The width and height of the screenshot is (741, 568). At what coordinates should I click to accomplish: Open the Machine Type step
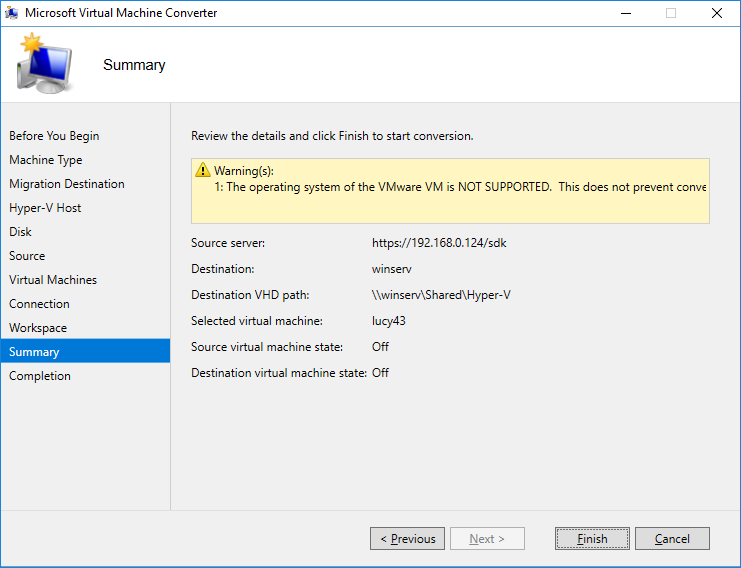coord(45,160)
